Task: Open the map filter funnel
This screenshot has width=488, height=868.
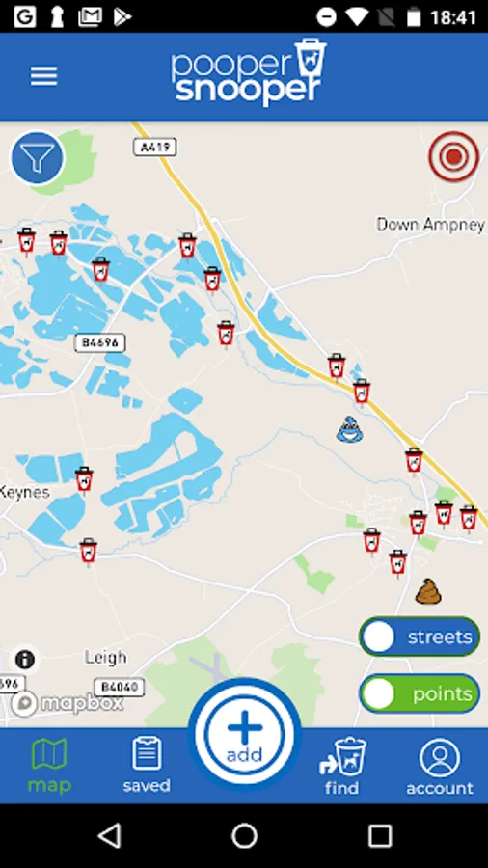Action: (x=38, y=158)
